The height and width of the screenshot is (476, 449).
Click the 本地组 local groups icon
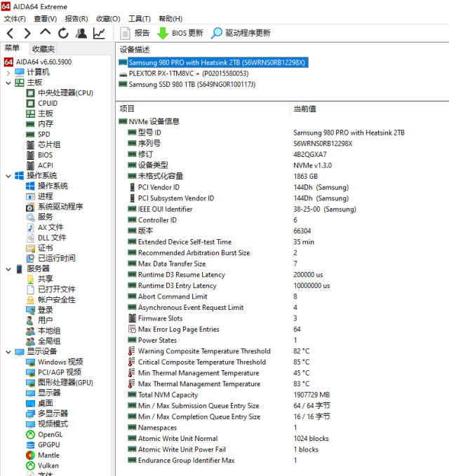[x=30, y=331]
